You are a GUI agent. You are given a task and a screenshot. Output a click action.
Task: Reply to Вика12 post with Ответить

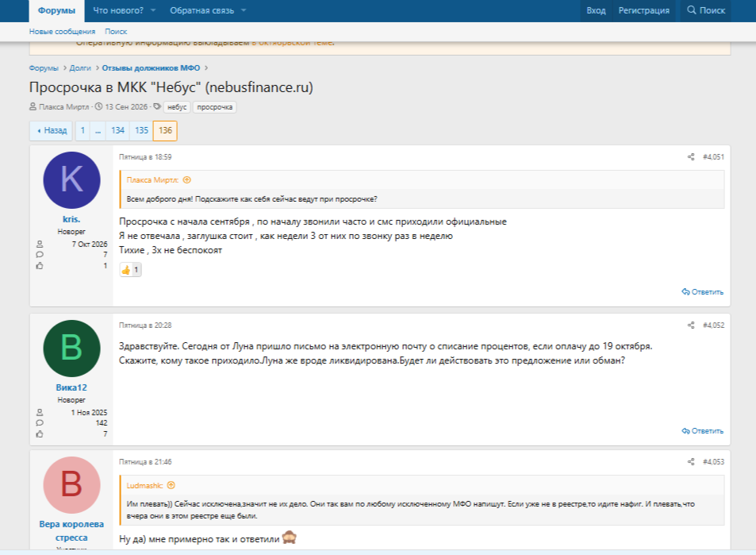coord(703,431)
